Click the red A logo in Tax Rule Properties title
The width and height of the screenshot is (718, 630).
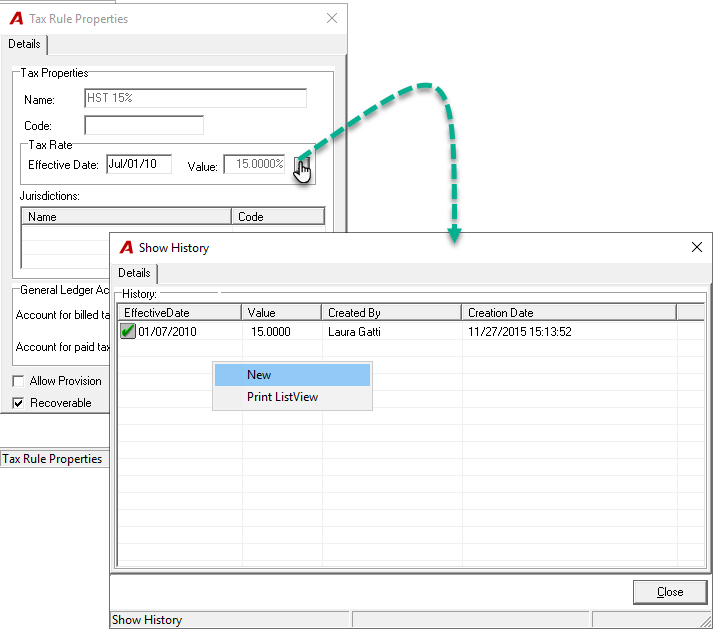pos(16,19)
